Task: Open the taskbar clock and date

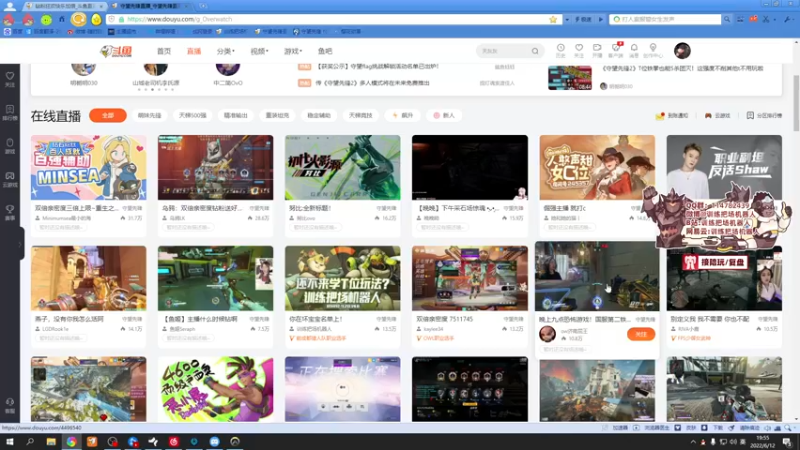Action: pyautogui.click(x=763, y=442)
